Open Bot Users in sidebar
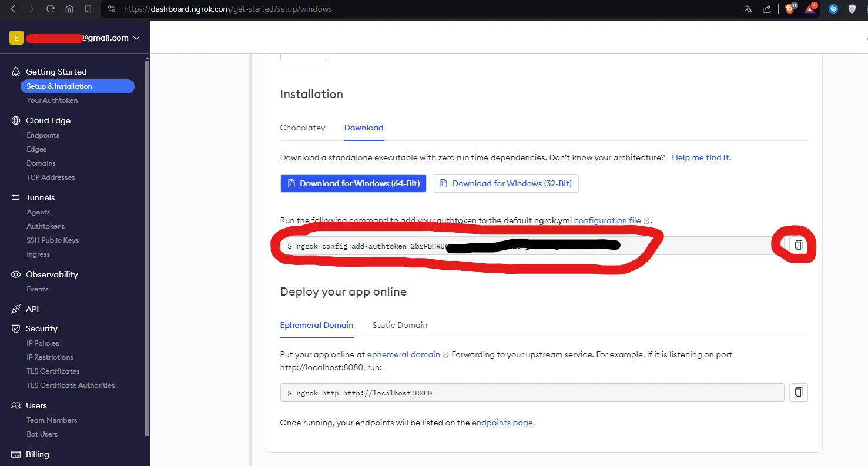This screenshot has height=466, width=868. 42,434
